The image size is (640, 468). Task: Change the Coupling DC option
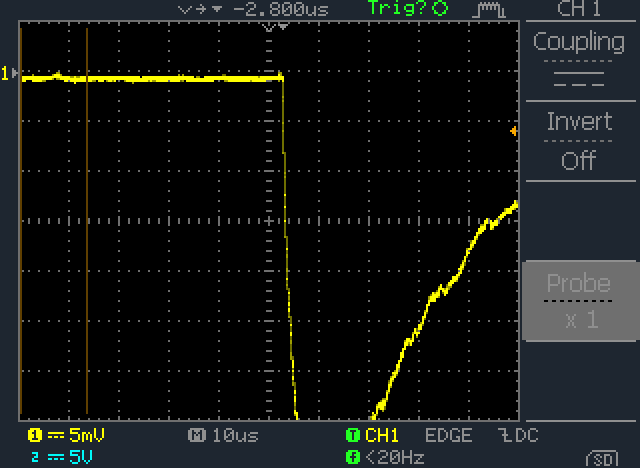click(x=579, y=60)
